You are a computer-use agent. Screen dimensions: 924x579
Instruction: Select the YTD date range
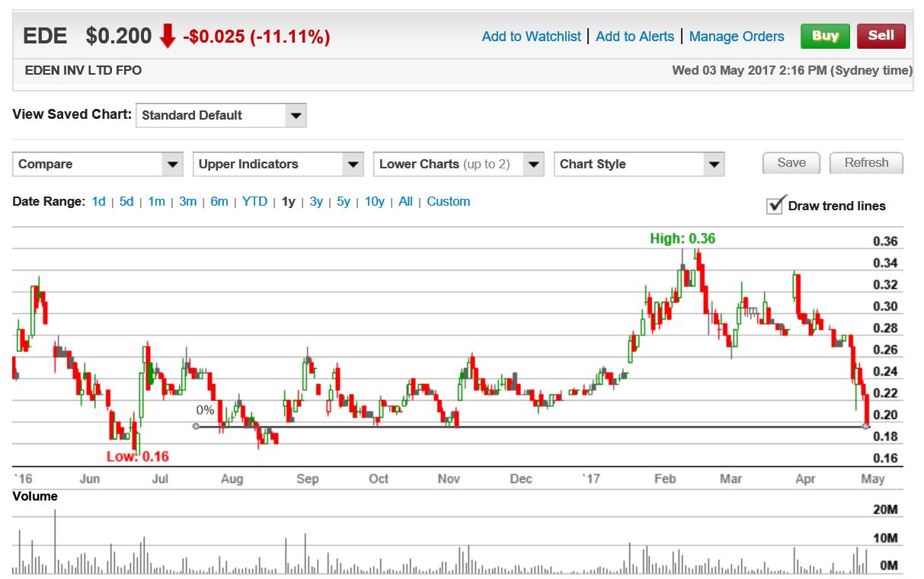(x=254, y=202)
